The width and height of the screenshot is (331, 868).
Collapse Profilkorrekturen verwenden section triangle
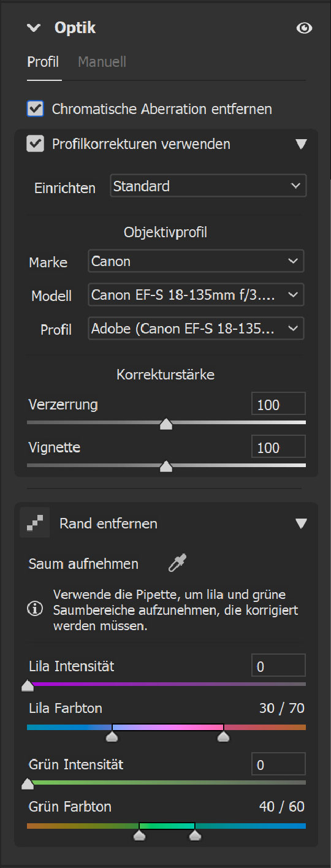coord(300,144)
